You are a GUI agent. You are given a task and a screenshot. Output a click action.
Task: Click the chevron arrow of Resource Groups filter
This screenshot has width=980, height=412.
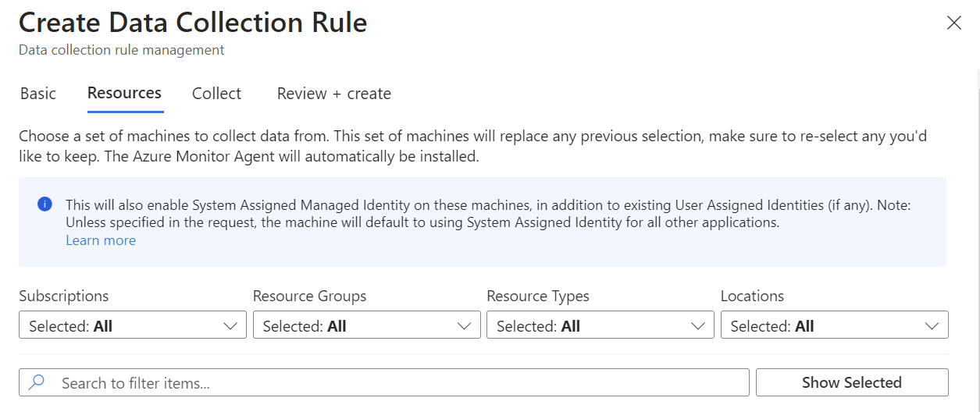465,326
